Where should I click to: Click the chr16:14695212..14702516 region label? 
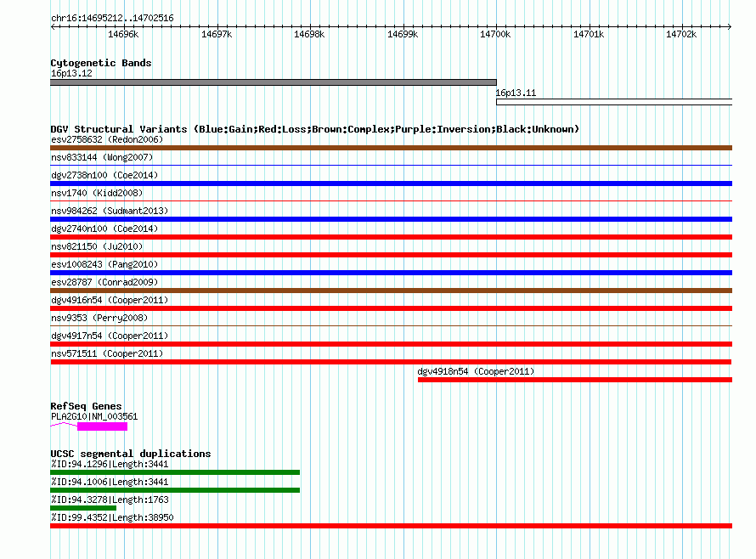coord(112,18)
